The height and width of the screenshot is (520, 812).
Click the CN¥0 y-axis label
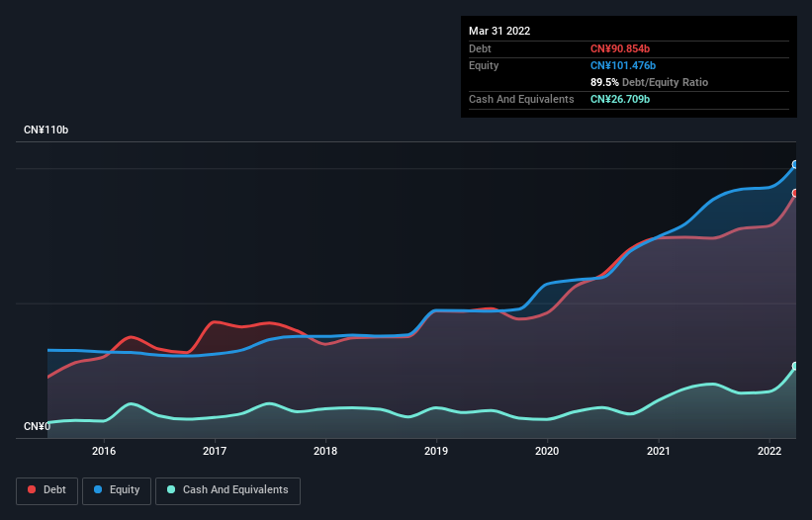[37, 426]
